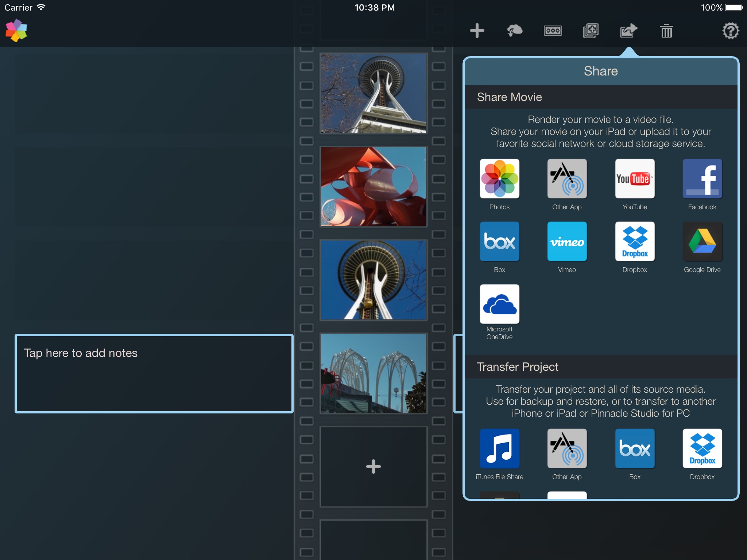This screenshot has width=747, height=560.
Task: Tap the "Transfer your project and all of its source media." text
Action: pos(601,389)
